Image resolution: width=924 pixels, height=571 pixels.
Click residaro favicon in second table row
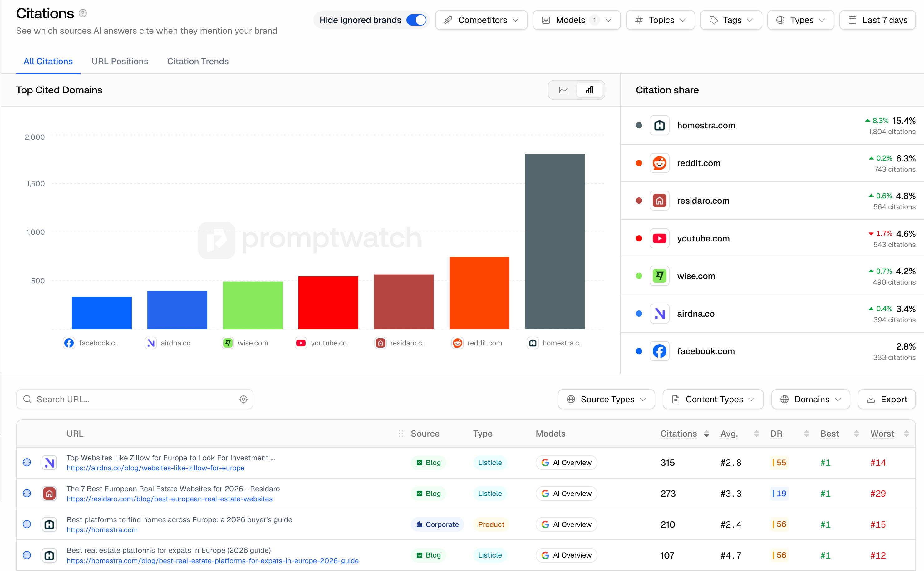[x=49, y=494]
